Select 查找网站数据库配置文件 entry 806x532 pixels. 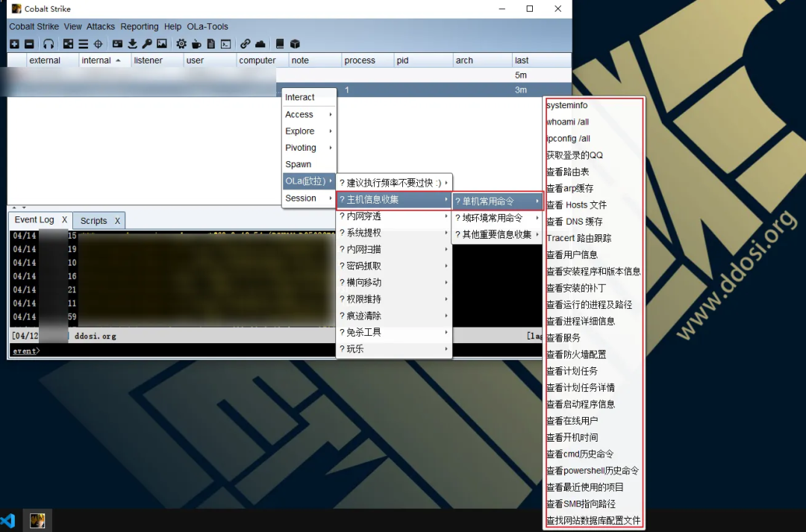594,520
